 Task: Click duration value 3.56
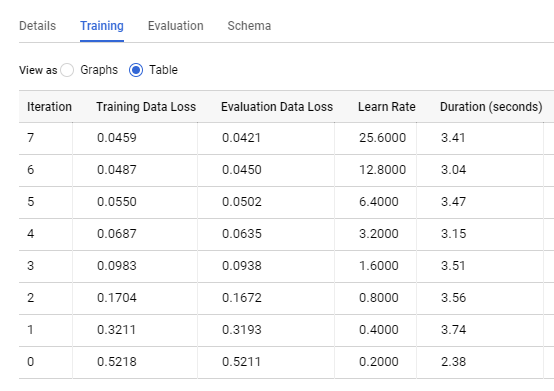(x=454, y=298)
